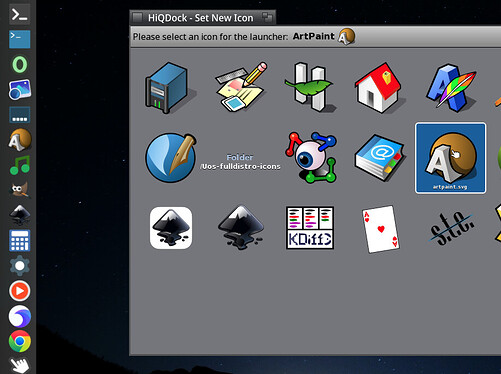Screen dimensions: 501x374
Task: Select the s.t.c. strikethrough text icon
Action: click(452, 228)
